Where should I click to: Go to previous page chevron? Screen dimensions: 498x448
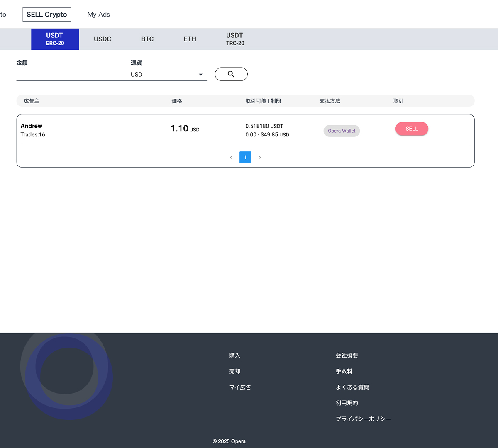pos(231,158)
